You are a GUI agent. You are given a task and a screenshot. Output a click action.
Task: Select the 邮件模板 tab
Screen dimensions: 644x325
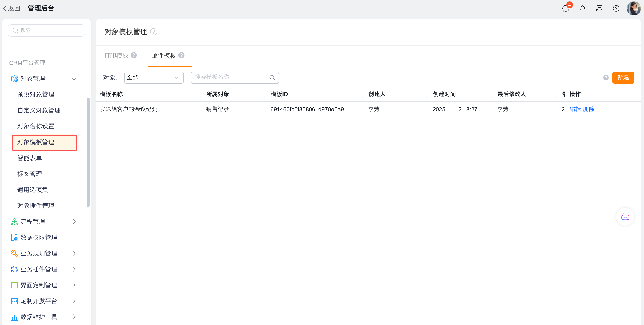click(164, 55)
